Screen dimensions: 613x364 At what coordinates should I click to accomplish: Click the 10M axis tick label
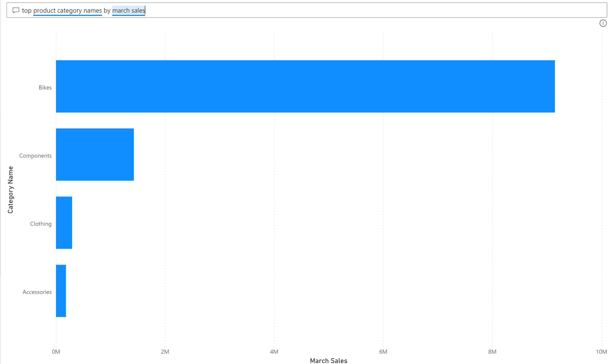(601, 352)
